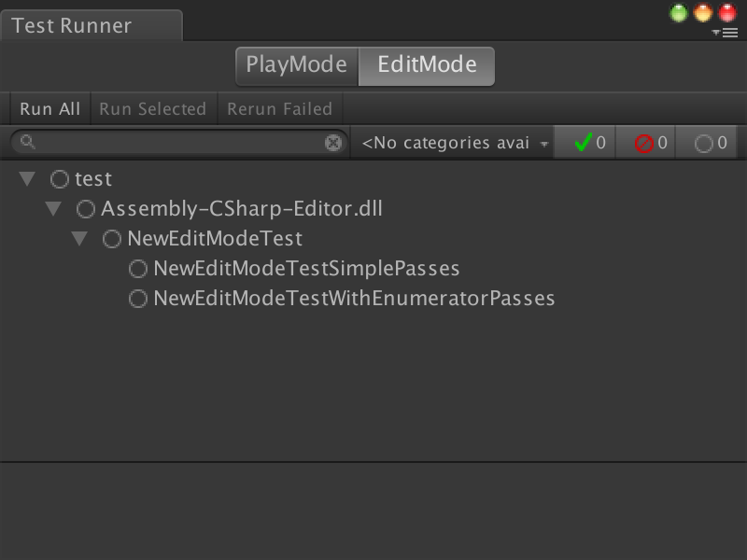Collapse the Assembly-CSharp-Editor.dll node
The image size is (747, 560).
point(53,209)
